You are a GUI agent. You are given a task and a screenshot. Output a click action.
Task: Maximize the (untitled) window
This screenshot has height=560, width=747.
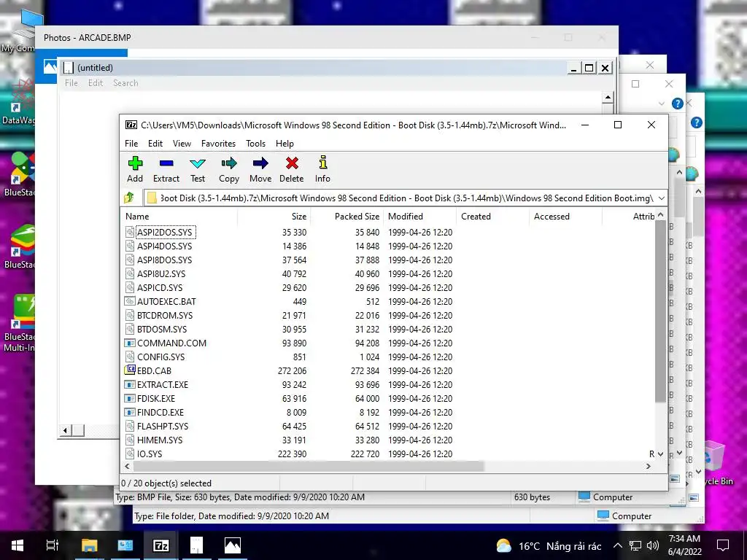589,68
